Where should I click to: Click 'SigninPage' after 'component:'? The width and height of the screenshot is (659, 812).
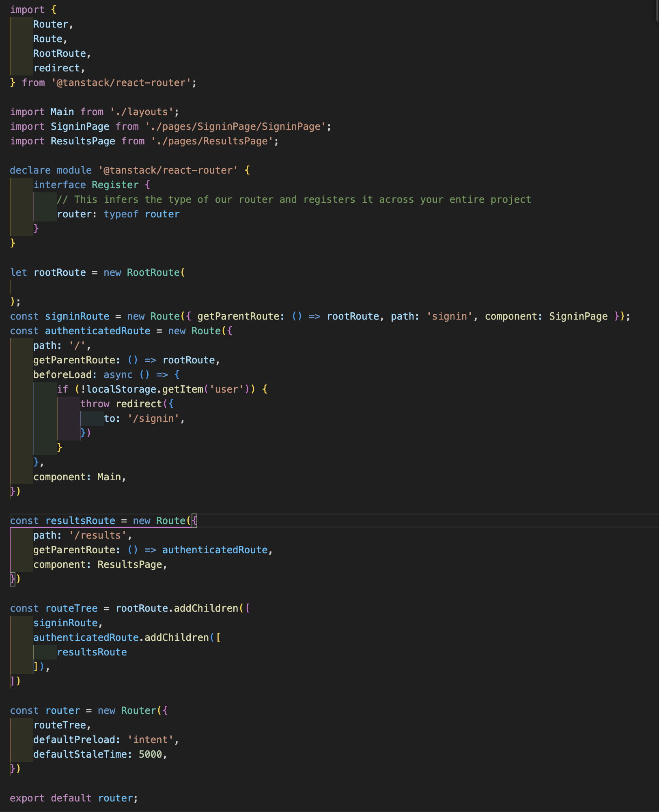pos(578,316)
